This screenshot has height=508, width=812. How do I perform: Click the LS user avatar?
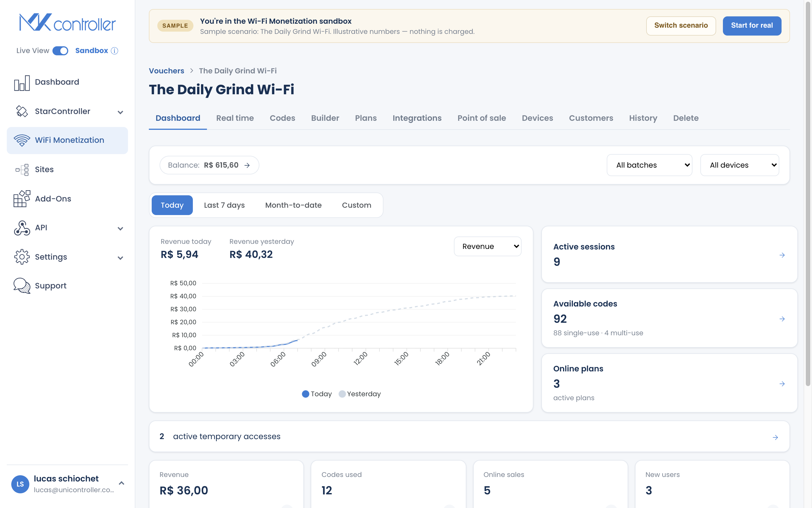point(20,484)
